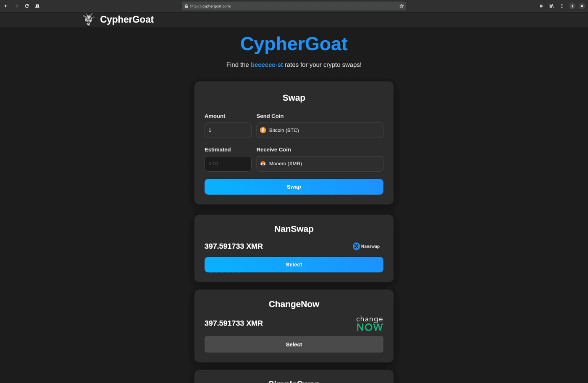Click the Nanswap logo in the NanSwap card
This screenshot has width=588, height=383.
click(366, 246)
